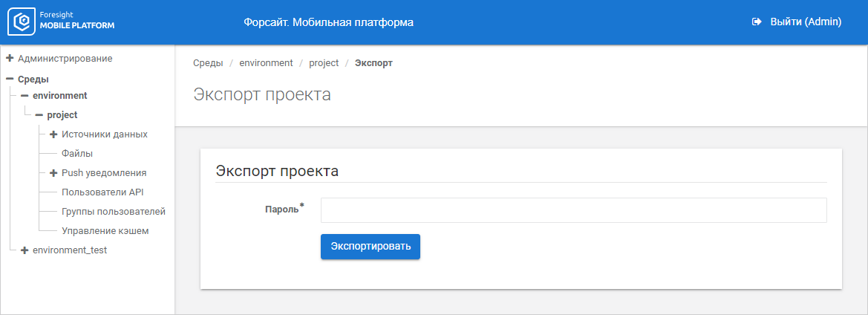Image resolution: width=868 pixels, height=315 pixels.
Task: Collapse the project tree node
Action: [39, 115]
